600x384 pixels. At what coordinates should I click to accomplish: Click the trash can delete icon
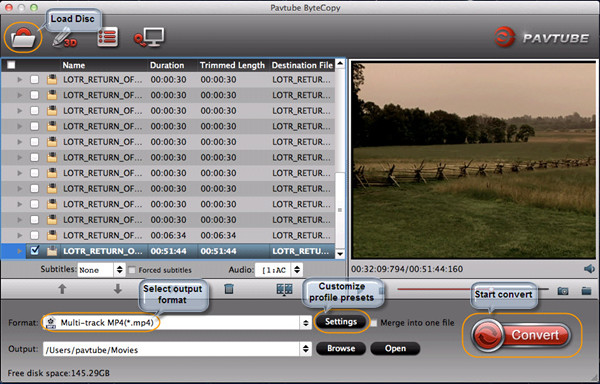tap(229, 289)
